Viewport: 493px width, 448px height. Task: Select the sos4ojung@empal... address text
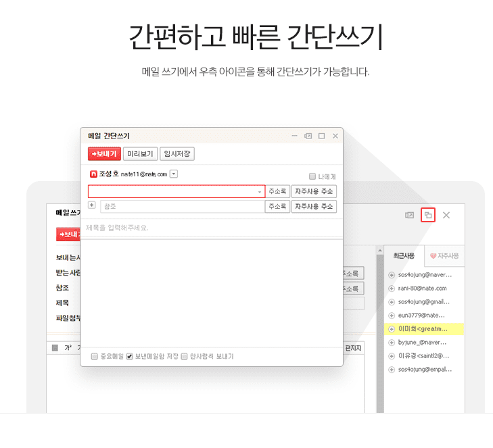tap(425, 370)
